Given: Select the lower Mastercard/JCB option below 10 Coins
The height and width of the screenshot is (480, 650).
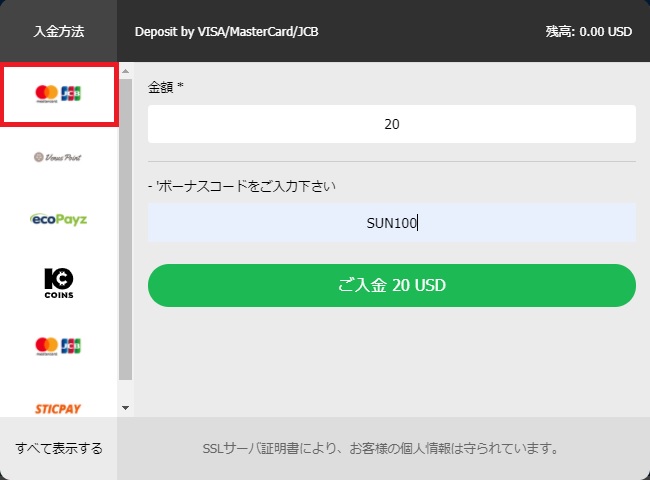Looking at the screenshot, I should 58,345.
